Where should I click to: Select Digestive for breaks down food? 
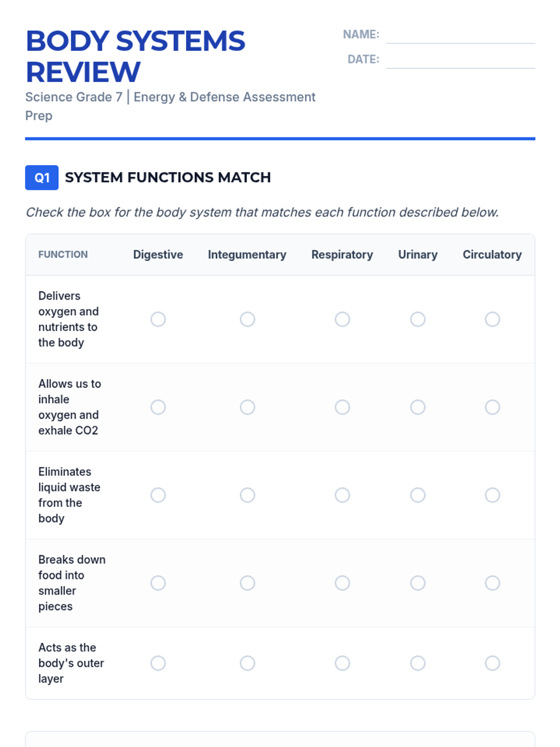click(158, 583)
